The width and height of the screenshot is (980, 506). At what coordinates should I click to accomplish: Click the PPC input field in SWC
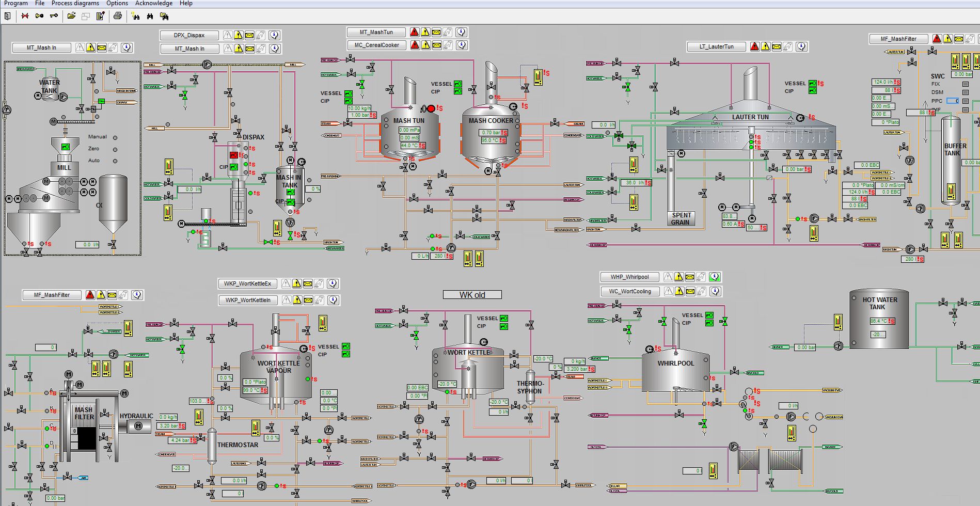pos(953,101)
